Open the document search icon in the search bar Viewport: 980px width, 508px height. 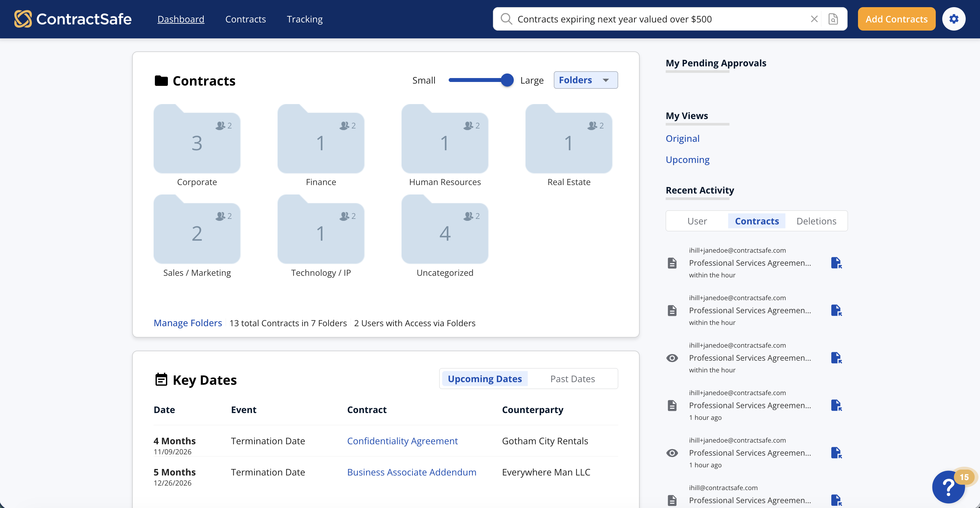[833, 19]
